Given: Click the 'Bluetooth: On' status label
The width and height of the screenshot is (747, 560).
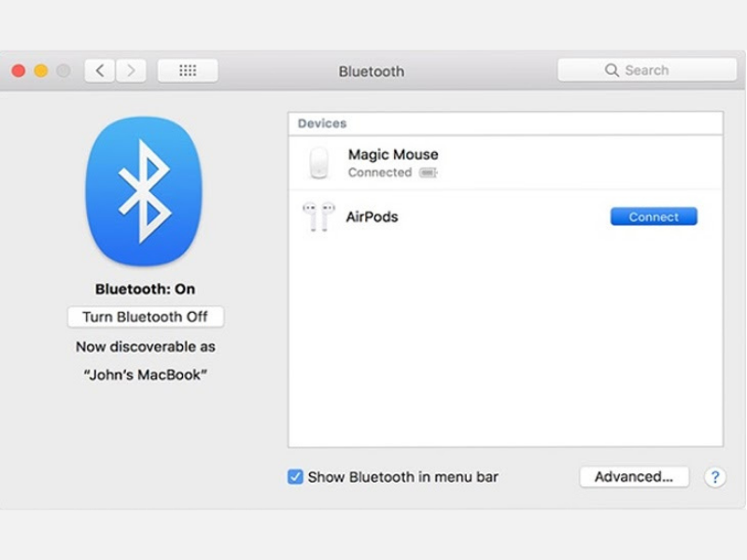Looking at the screenshot, I should tap(146, 289).
